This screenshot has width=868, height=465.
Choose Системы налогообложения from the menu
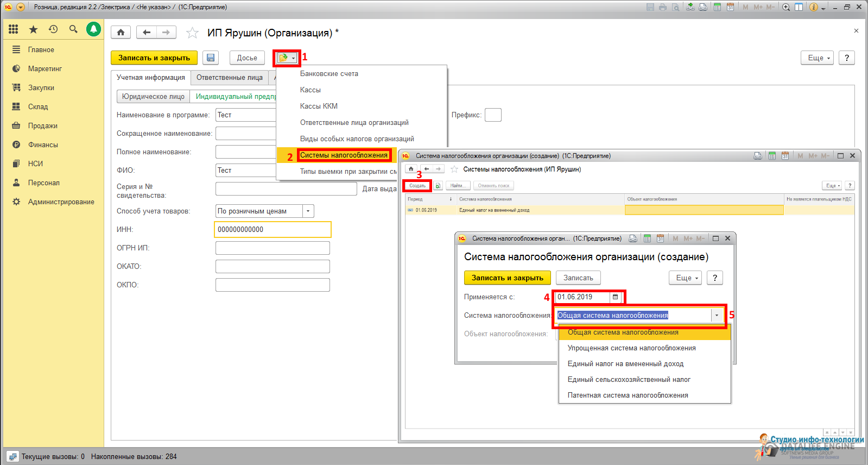344,155
